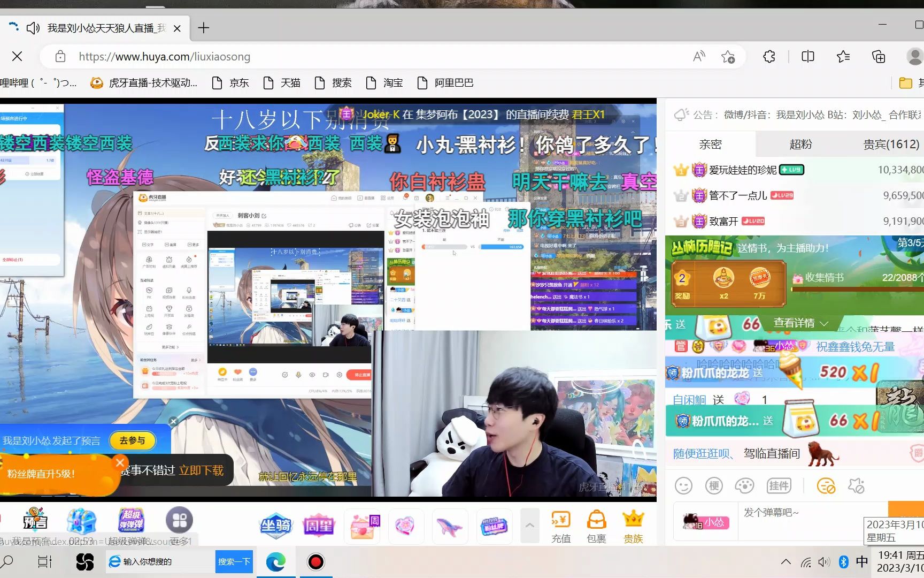Focus the 发个弹幕吧 input field
This screenshot has height=578, width=924.
[x=813, y=520]
